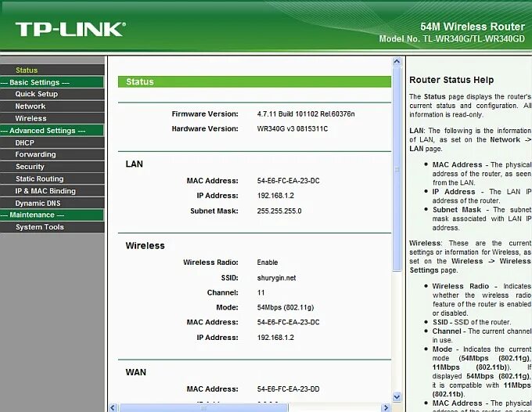Image resolution: width=532 pixels, height=412 pixels.
Task: Click WAN MAC address 54-E6-FC-EA-23-DD
Action: tap(288, 389)
